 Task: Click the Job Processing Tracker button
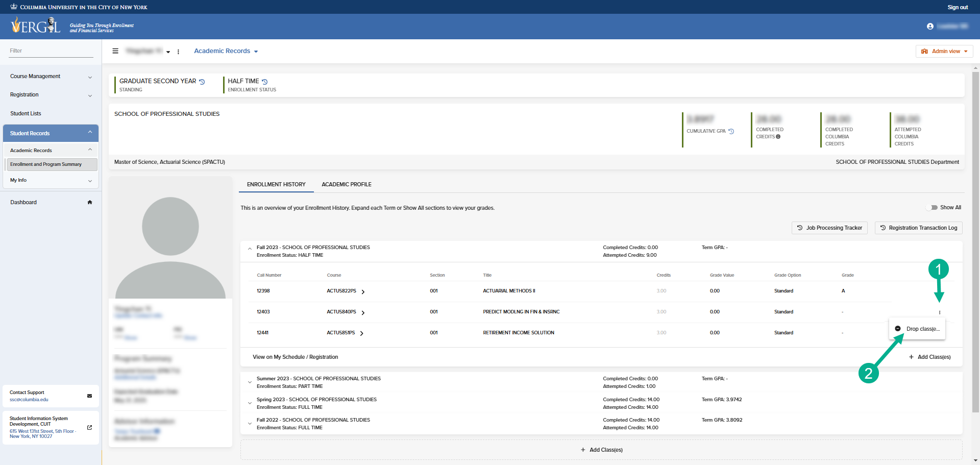[x=829, y=228]
